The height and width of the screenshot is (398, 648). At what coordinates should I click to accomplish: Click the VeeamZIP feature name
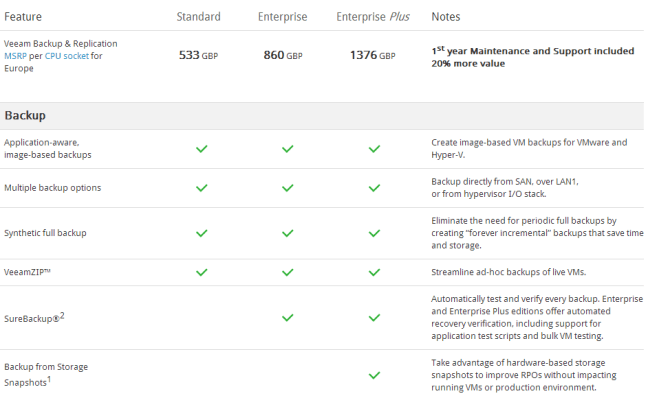click(27, 272)
